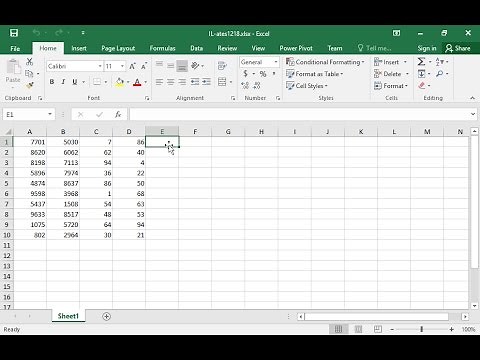Viewport: 480px width, 360px height.
Task: Set Top Align vertical alignment
Action: (x=159, y=65)
